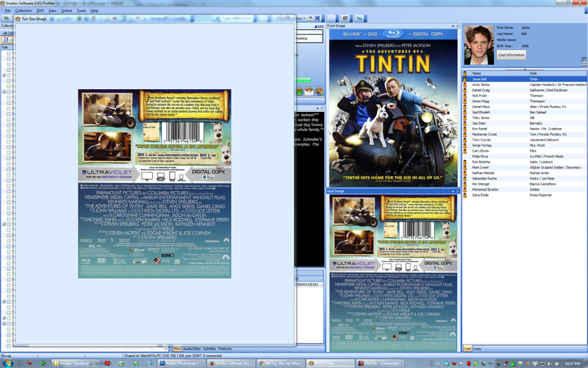
Task: Click the Cast Information button
Action: click(x=511, y=54)
